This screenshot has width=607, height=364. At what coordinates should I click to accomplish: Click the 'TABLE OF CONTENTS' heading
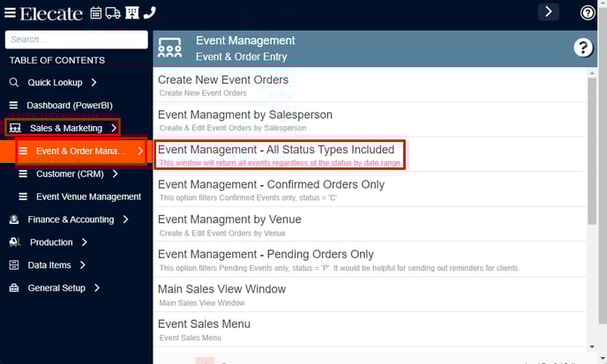pos(56,60)
